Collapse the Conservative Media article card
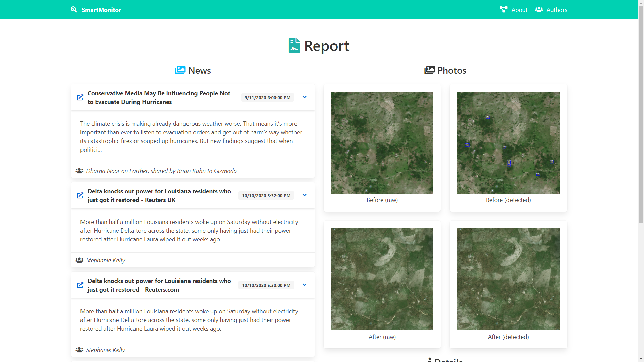Image resolution: width=644 pixels, height=362 pixels. (x=304, y=97)
